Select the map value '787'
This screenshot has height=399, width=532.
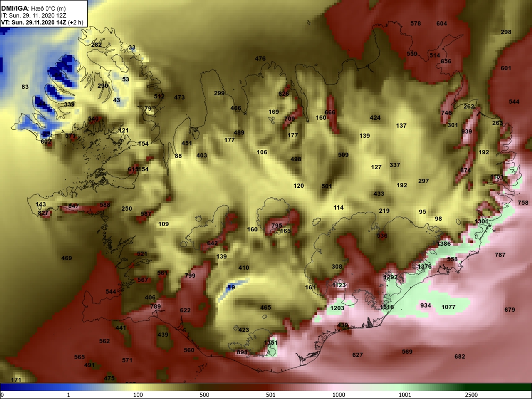[x=501, y=255]
